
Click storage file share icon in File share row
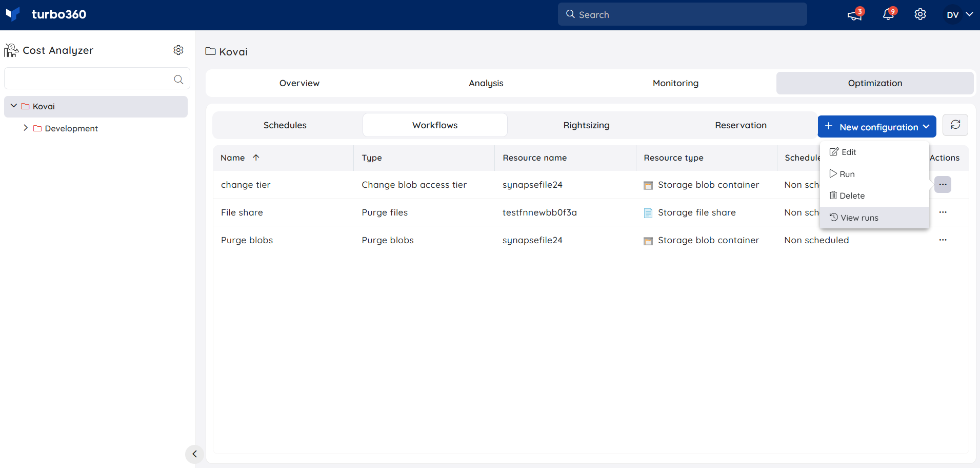[648, 213]
